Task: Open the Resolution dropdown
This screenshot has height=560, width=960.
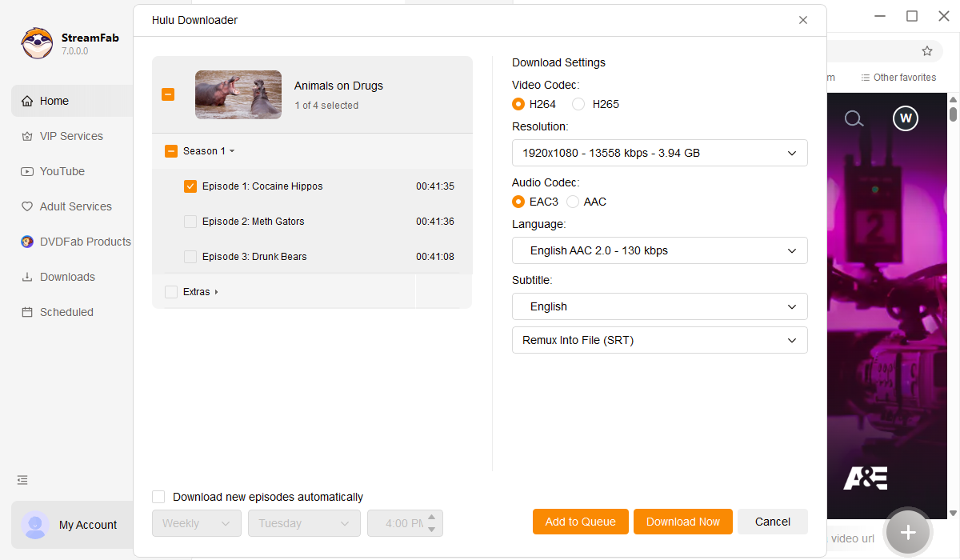Action: coord(659,153)
